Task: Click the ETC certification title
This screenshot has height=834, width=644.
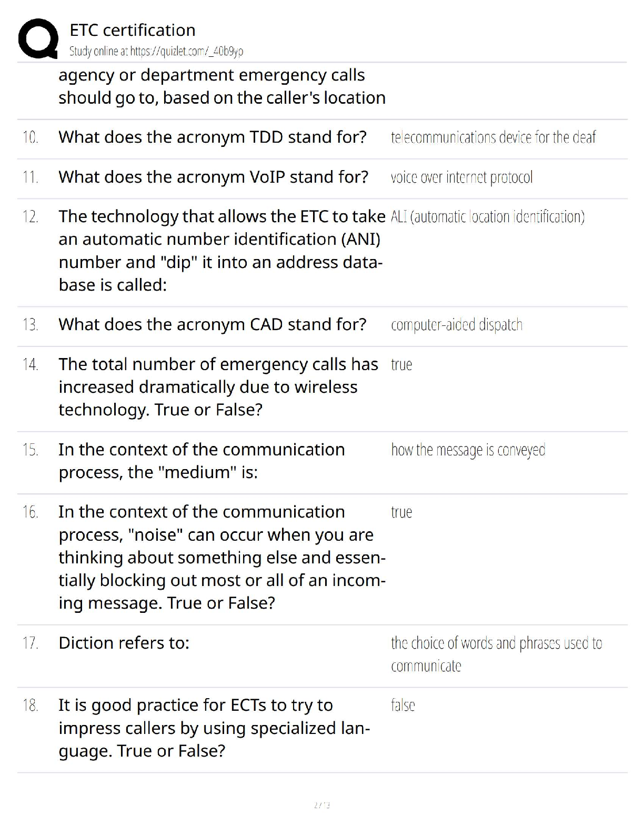Action: tap(133, 30)
